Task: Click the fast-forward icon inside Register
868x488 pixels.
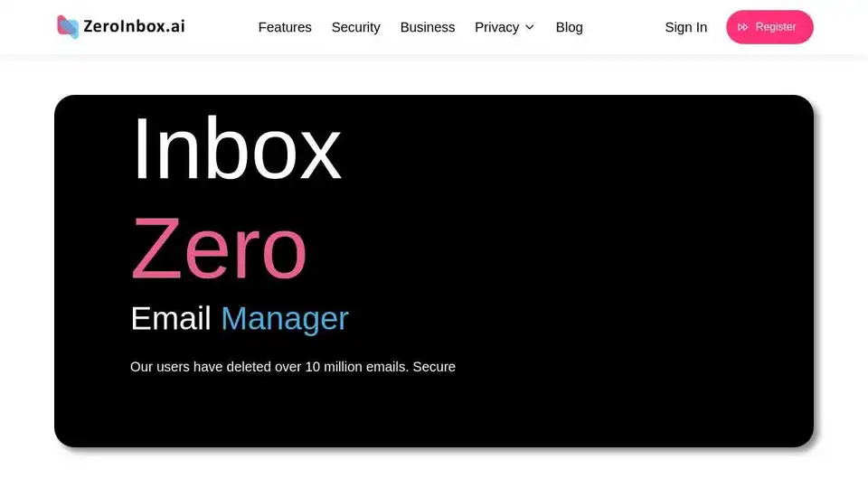Action: [x=743, y=27]
